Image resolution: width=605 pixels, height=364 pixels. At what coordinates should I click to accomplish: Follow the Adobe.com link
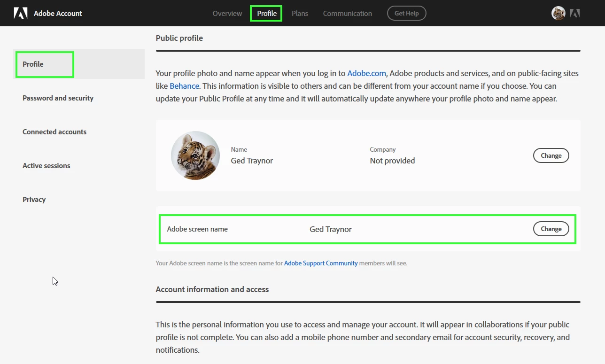click(366, 73)
